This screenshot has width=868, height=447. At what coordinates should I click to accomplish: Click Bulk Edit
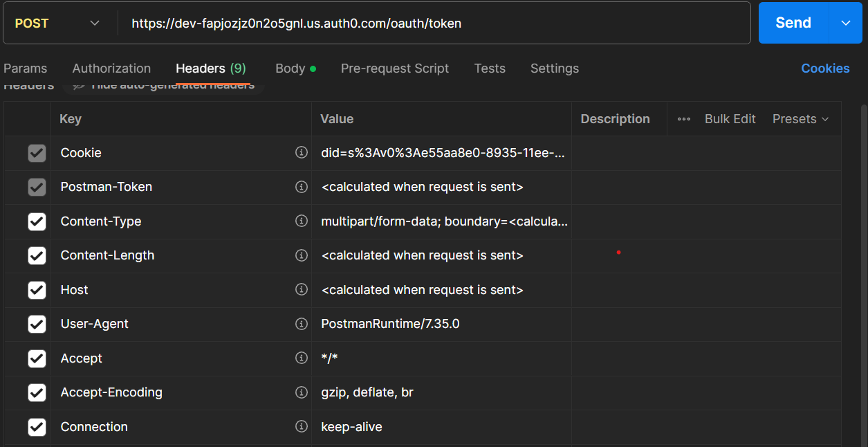pos(730,119)
